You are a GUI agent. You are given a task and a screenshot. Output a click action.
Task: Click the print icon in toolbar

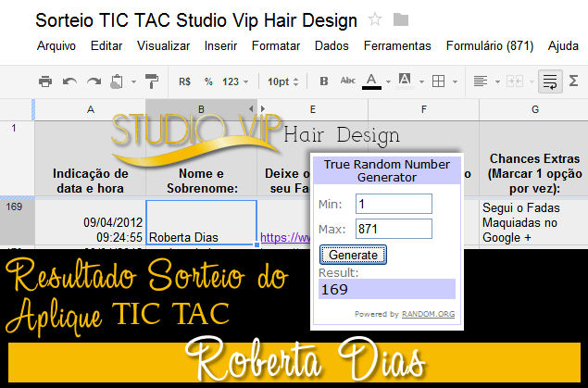(45, 81)
